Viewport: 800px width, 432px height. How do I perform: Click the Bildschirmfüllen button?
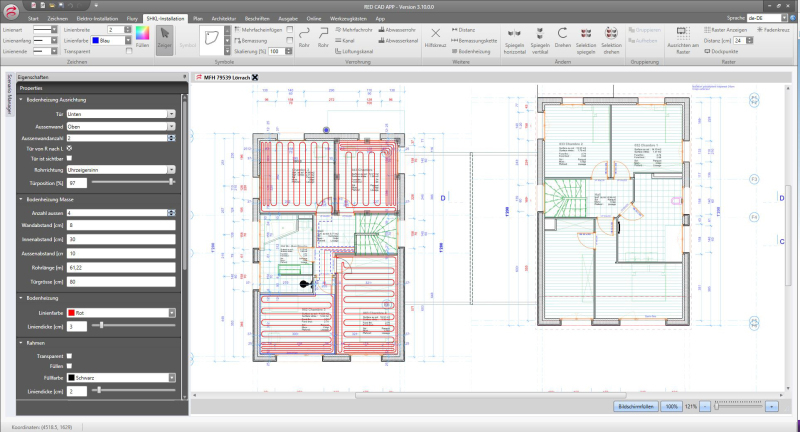click(636, 406)
